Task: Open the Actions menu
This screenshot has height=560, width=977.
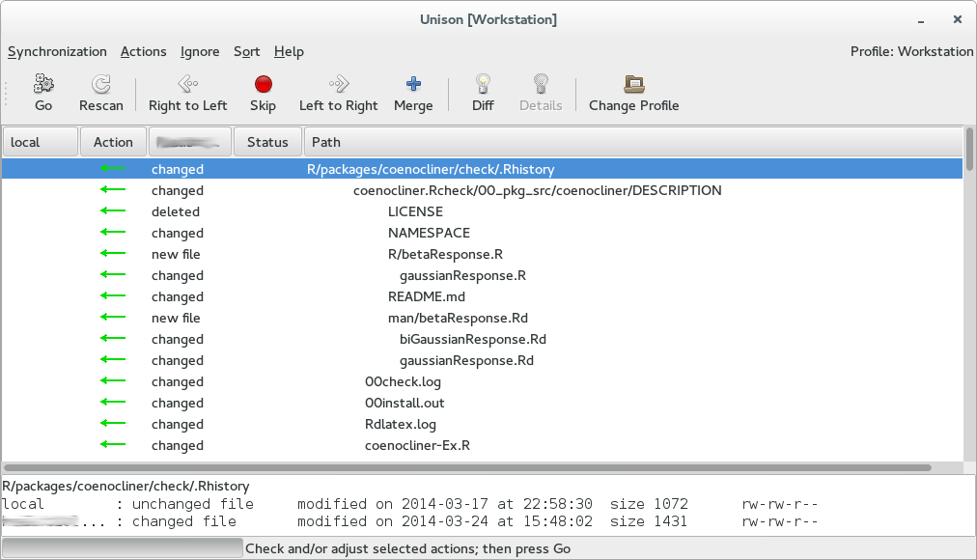Action: coord(143,51)
